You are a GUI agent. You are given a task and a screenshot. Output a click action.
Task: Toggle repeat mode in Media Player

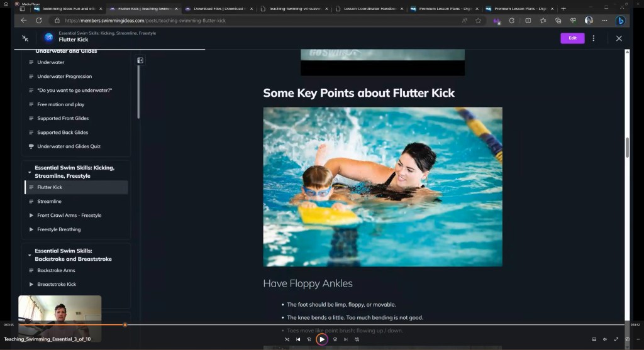(x=357, y=339)
